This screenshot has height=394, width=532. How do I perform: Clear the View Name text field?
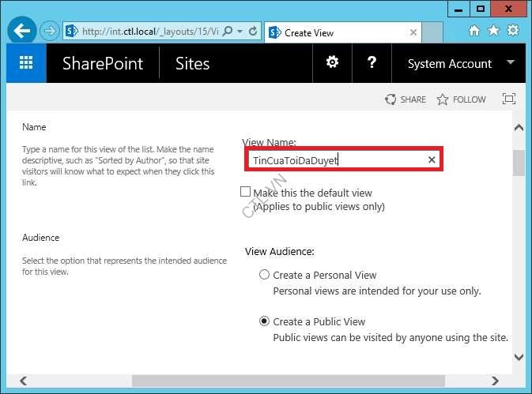coord(432,159)
